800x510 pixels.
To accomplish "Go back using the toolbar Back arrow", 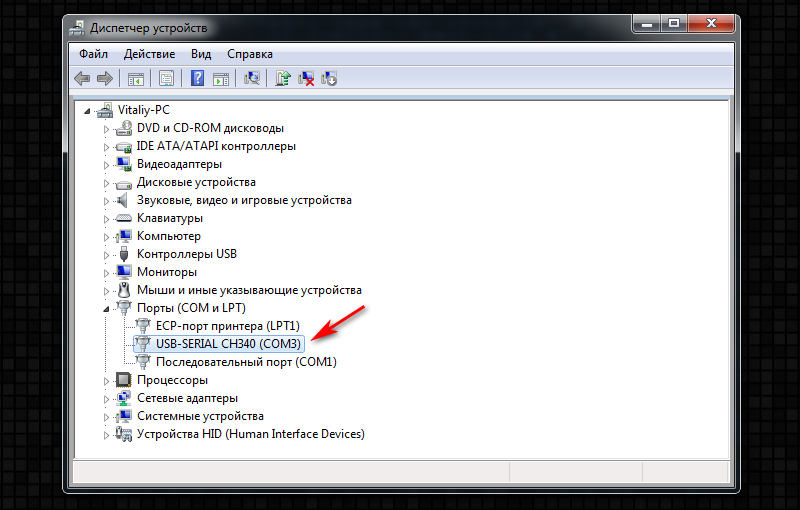I will click(x=82, y=79).
